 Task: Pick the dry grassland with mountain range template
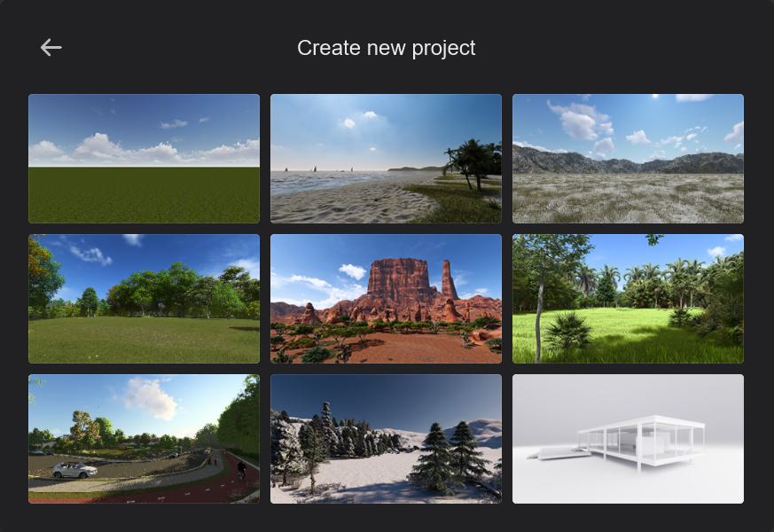coord(628,159)
